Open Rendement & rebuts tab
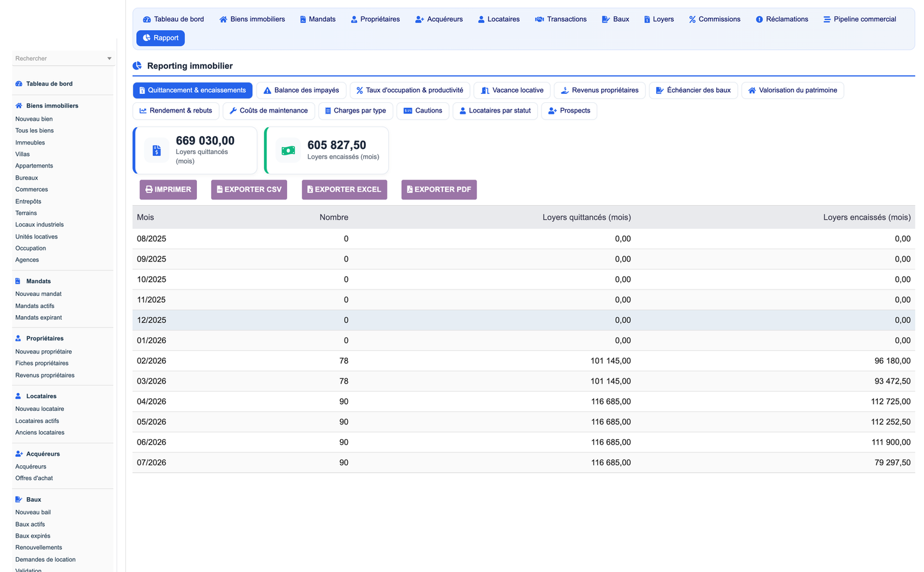The image size is (924, 572). pyautogui.click(x=176, y=111)
